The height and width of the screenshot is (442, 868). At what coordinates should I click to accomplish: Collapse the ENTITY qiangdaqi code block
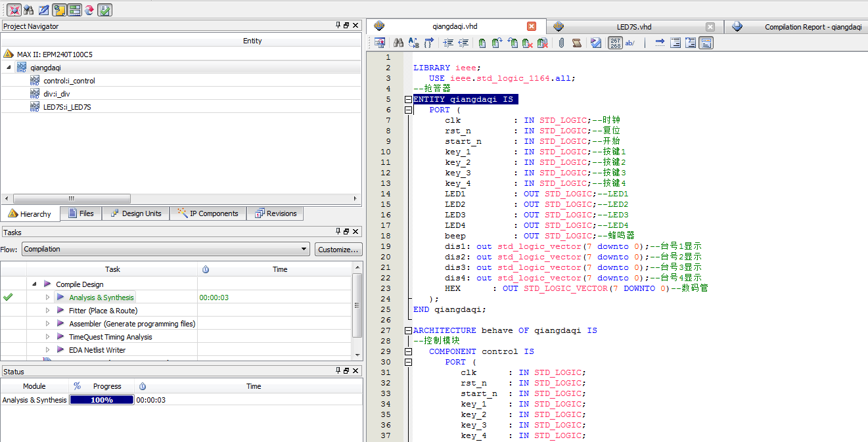coord(408,99)
